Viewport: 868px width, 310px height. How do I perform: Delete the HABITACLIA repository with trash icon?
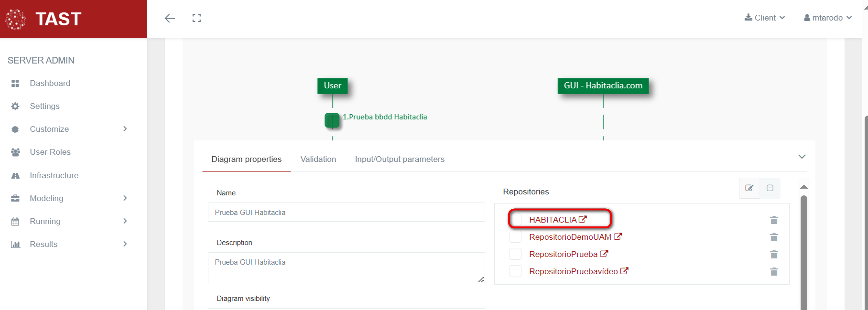point(774,220)
